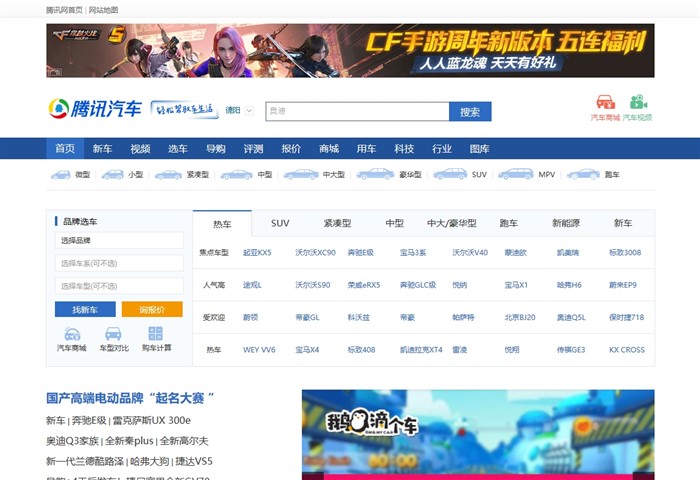
Task: Open the 网站地图 top link
Action: (103, 10)
